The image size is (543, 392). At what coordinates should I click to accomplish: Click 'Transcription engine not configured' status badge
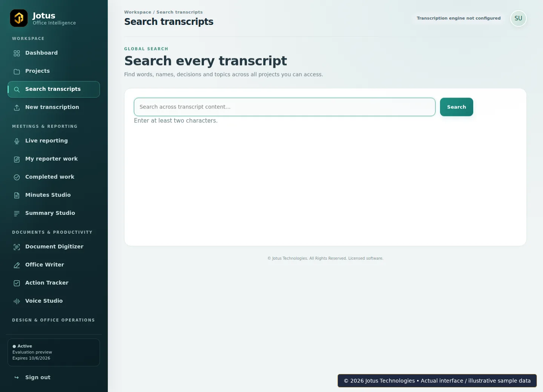tap(459, 18)
